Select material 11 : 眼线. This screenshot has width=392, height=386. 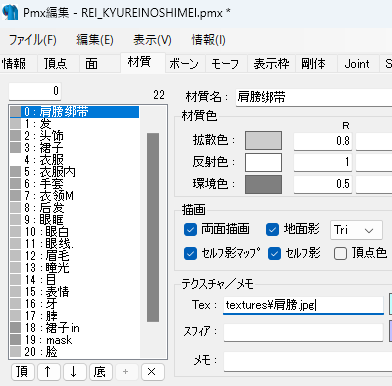(74, 244)
